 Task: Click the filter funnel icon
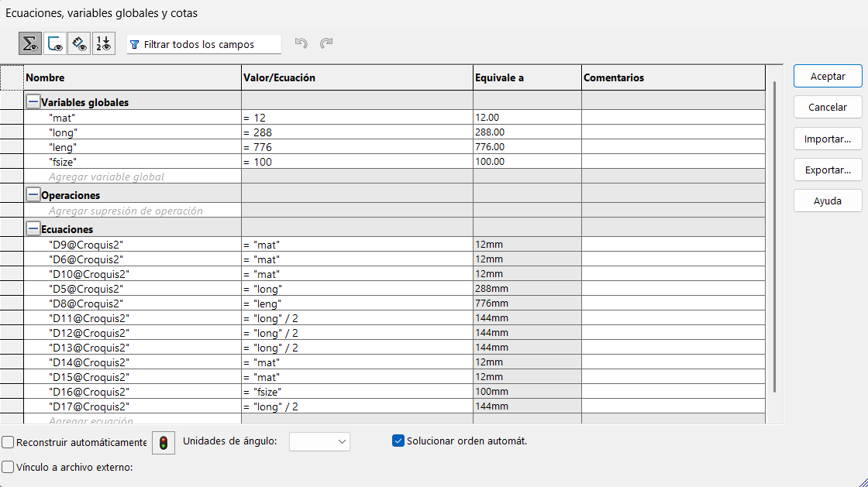click(x=135, y=45)
